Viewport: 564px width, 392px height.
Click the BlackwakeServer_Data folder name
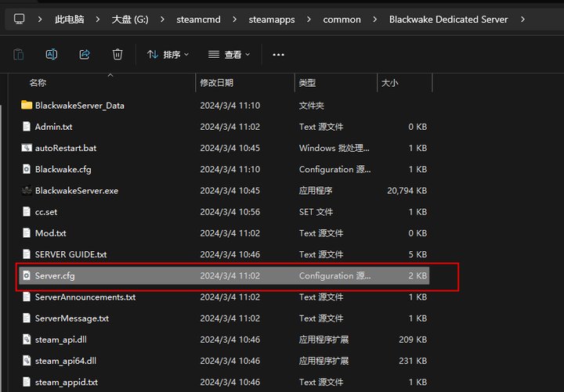tap(79, 106)
